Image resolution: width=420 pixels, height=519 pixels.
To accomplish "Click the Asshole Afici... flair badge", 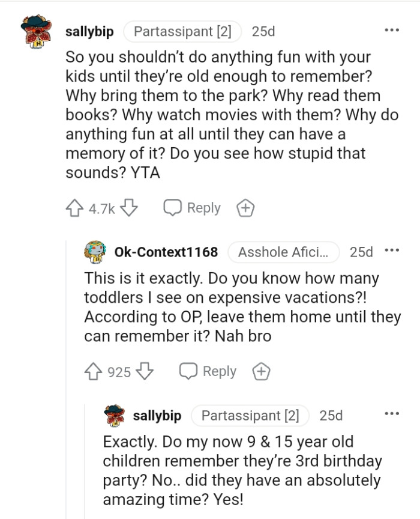I will [x=284, y=252].
